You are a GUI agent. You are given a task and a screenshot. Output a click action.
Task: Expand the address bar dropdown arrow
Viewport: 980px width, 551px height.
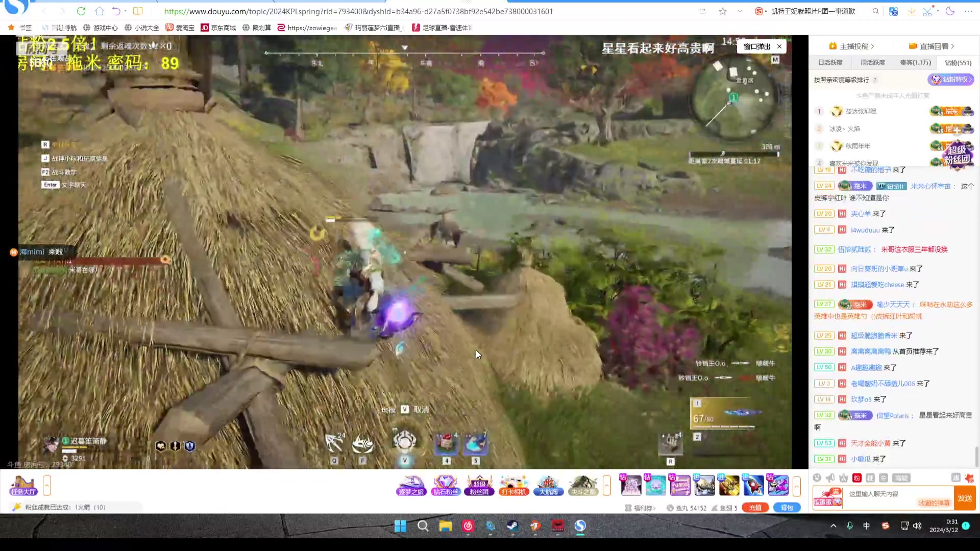coord(740,11)
